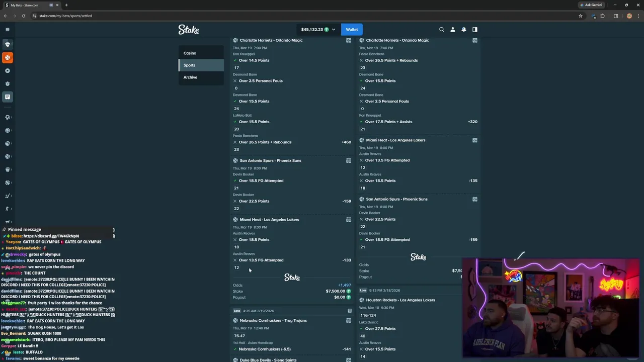Click the +460 odds on the left Hornets leg
Screen dimensions: 644x362
[346, 142]
